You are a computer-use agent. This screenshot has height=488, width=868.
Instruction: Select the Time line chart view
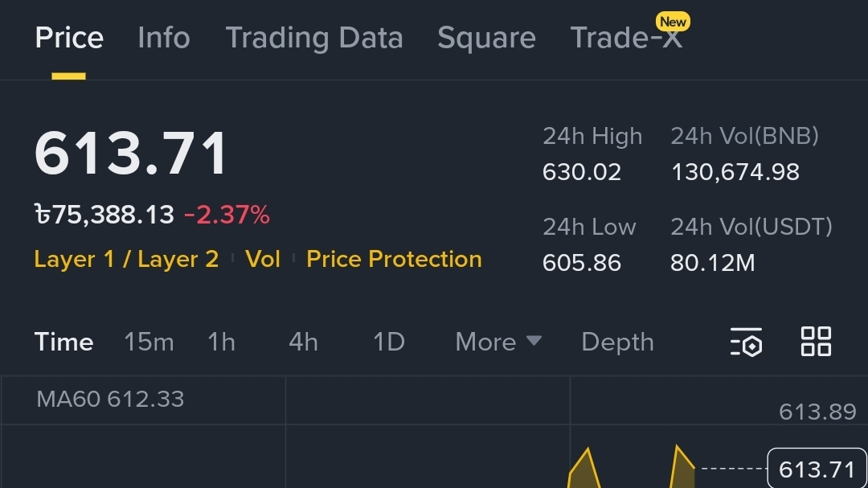63,342
